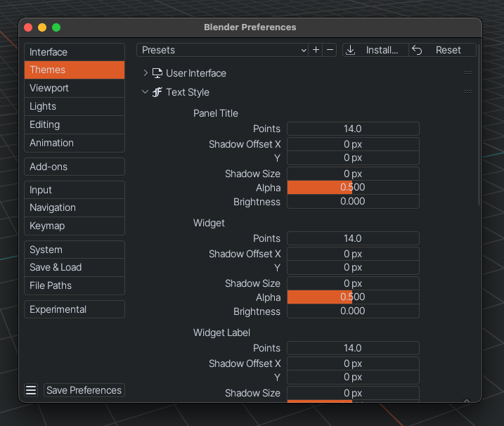504x426 pixels.
Task: Open the Presets dropdown
Action: (222, 50)
